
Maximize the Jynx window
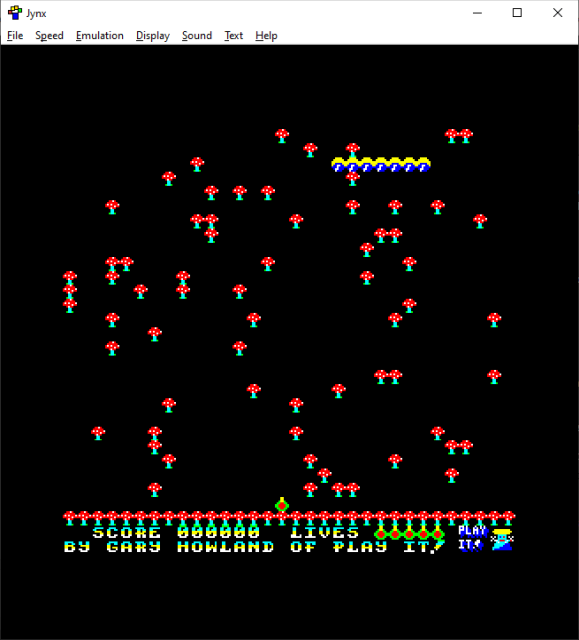pos(517,13)
